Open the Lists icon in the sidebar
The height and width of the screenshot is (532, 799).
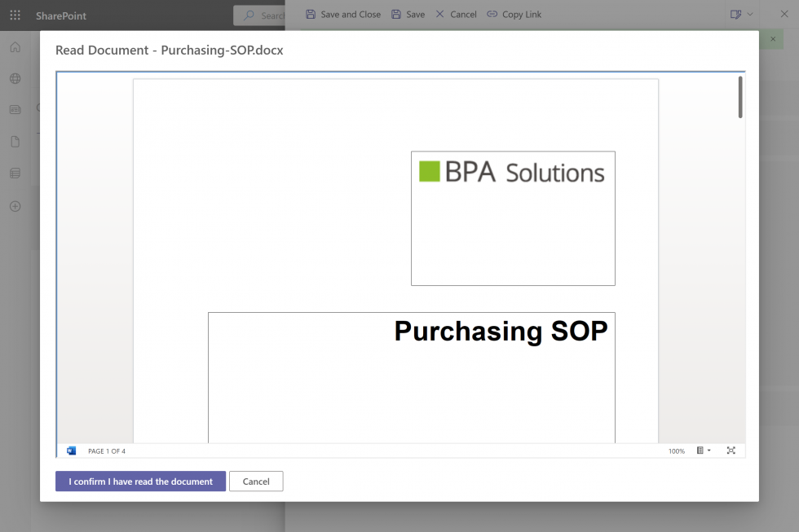coord(15,173)
